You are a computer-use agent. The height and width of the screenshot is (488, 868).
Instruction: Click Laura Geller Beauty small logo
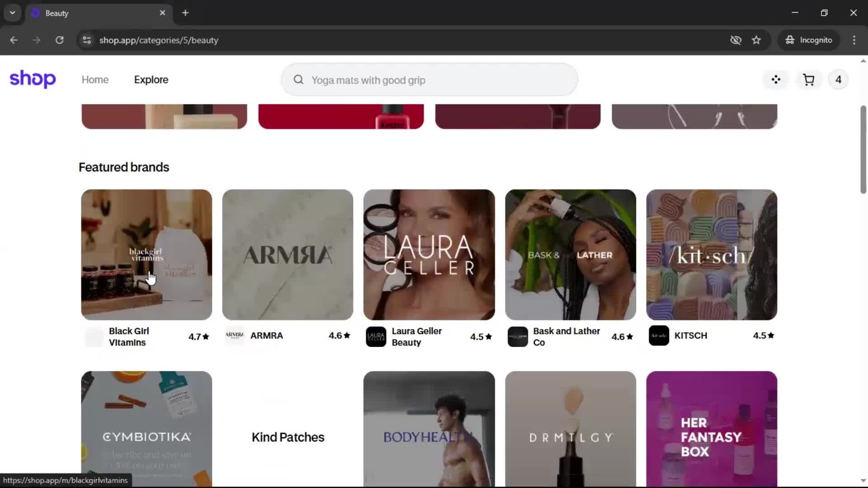(x=376, y=337)
